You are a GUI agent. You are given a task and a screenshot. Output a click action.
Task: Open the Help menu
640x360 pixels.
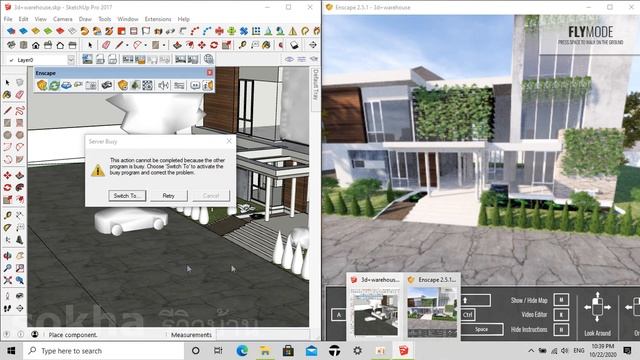[x=183, y=19]
